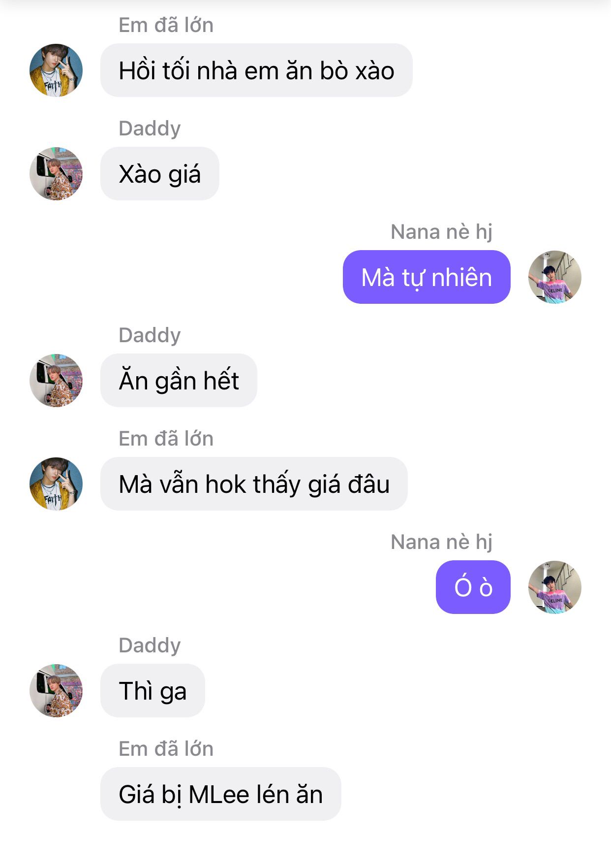
Task: Click the first 'Em đã lớn' sender name
Action: point(166,25)
